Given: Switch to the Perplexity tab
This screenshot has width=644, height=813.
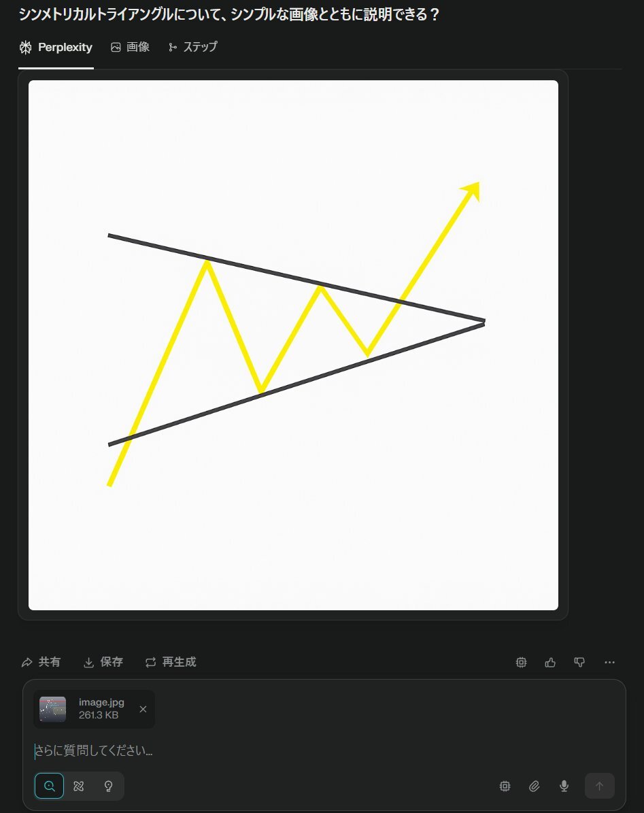Looking at the screenshot, I should point(56,47).
